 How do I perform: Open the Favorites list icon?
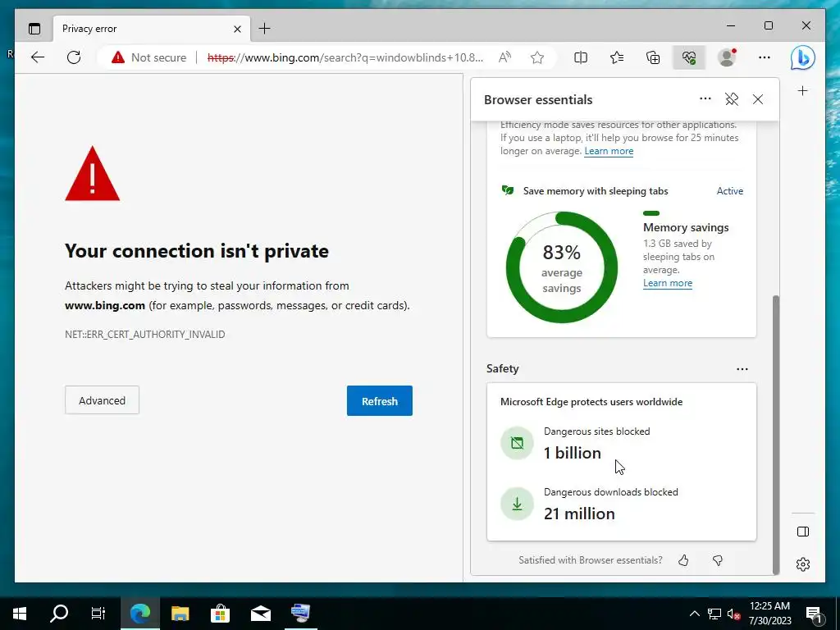[617, 57]
